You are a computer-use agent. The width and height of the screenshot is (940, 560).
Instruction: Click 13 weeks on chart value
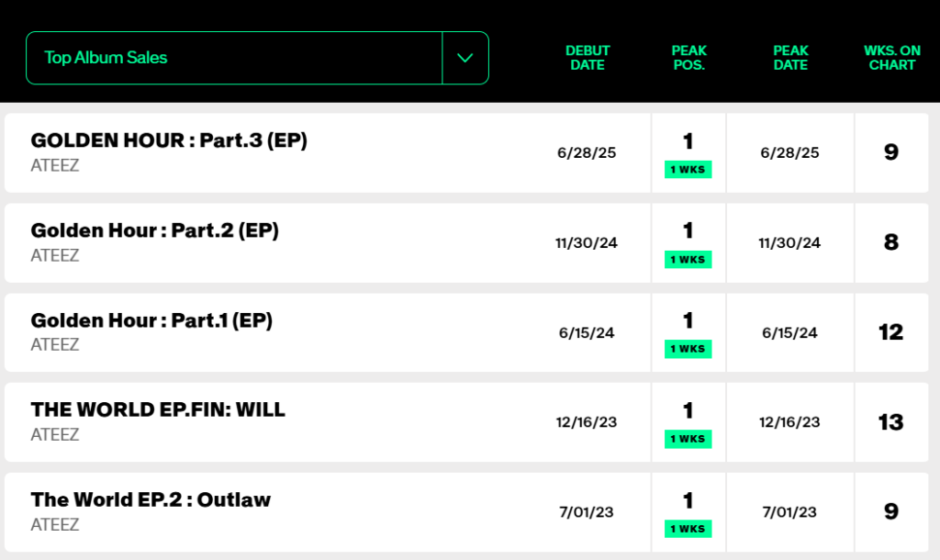(890, 422)
